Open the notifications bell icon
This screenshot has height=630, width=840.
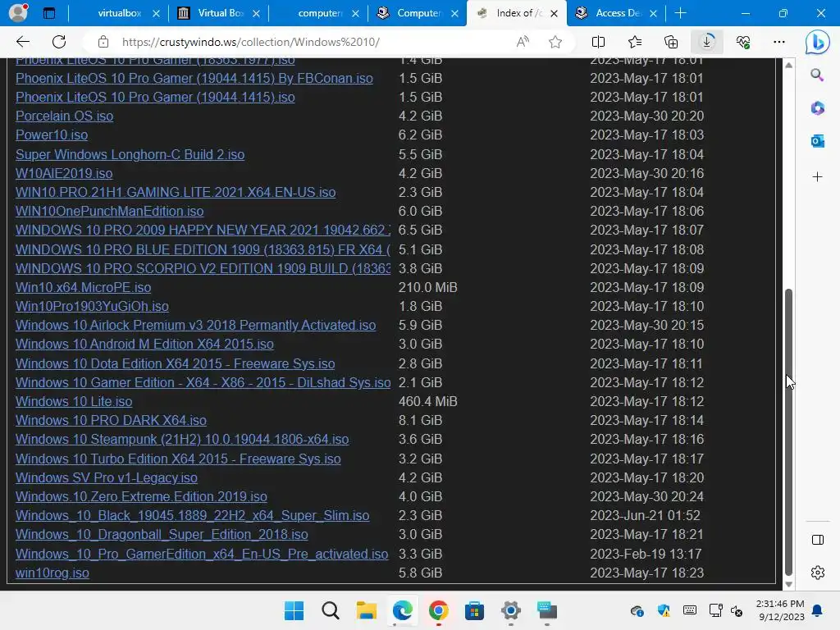tap(818, 610)
